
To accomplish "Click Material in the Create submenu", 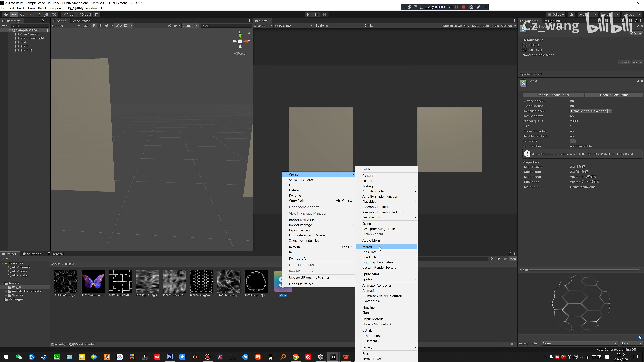I will pyautogui.click(x=368, y=247).
